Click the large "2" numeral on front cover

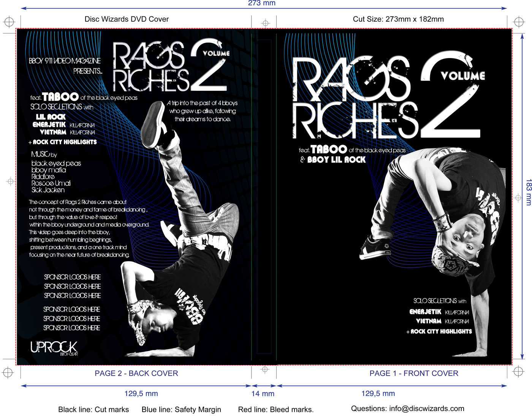[x=450, y=95]
